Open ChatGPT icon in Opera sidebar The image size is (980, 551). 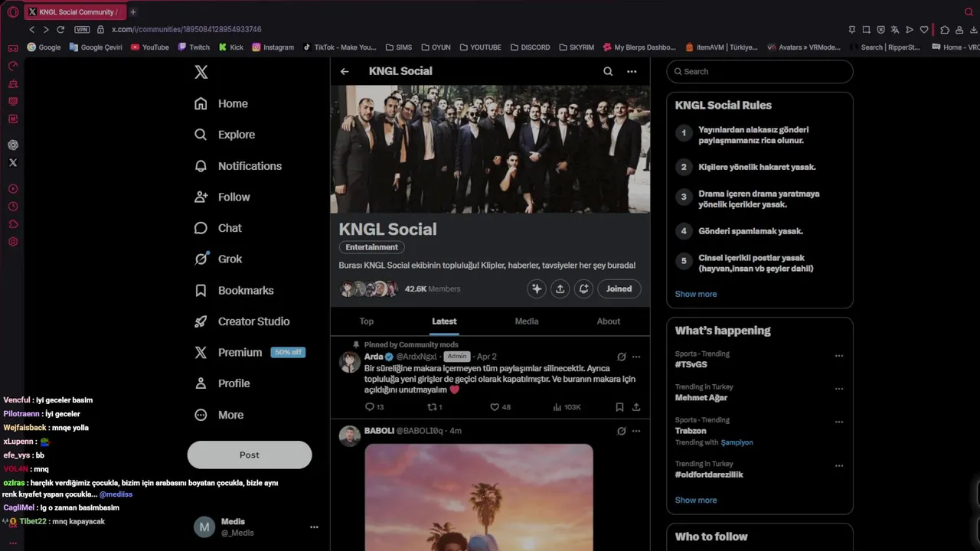pyautogui.click(x=13, y=145)
